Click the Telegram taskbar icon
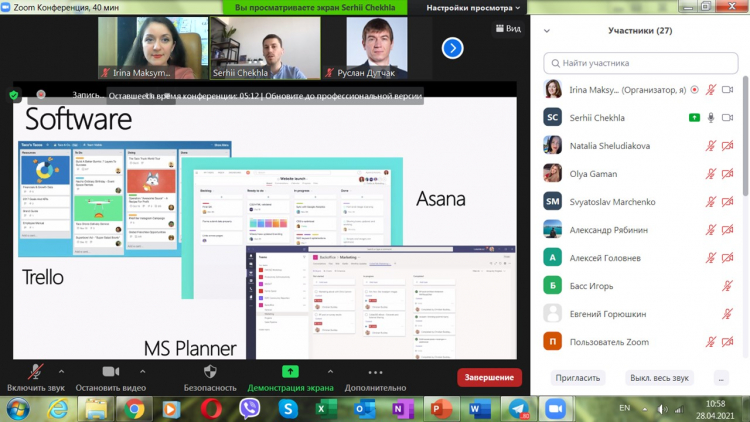The image size is (750, 422). pyautogui.click(x=517, y=408)
